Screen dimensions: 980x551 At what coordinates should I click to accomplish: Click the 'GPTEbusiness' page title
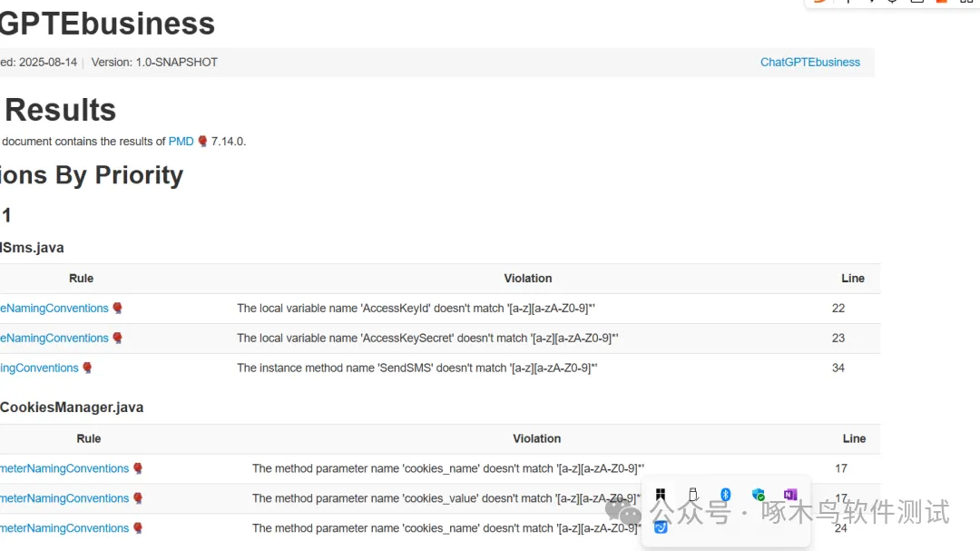point(107,24)
